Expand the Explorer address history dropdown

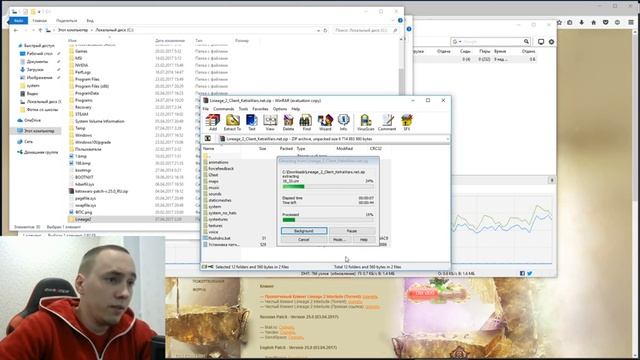(318, 30)
